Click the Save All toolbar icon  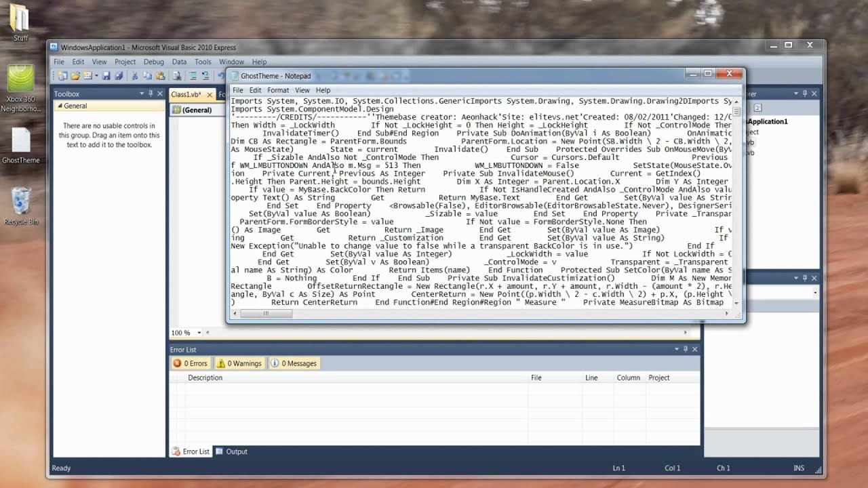(119, 75)
